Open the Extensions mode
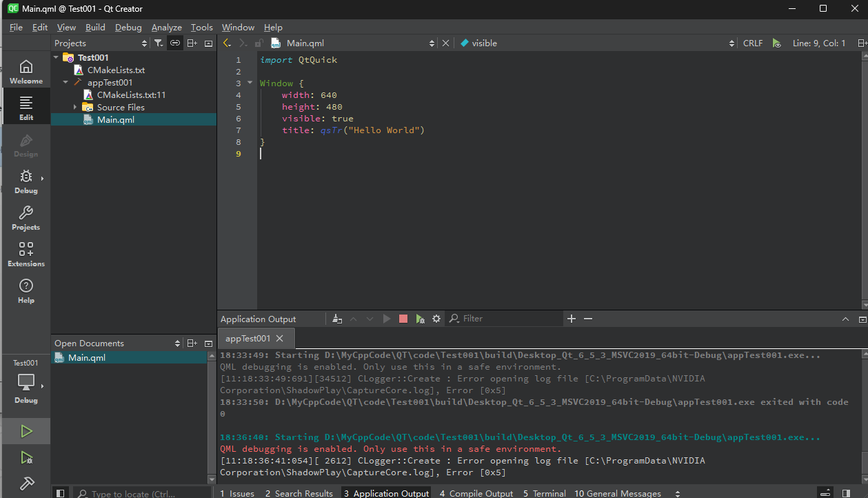 tap(26, 254)
